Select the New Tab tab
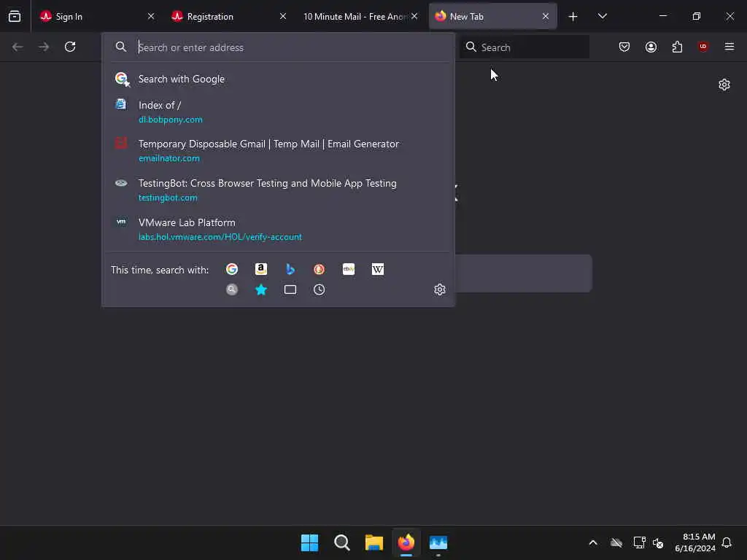The width and height of the screenshot is (747, 560). [492, 16]
